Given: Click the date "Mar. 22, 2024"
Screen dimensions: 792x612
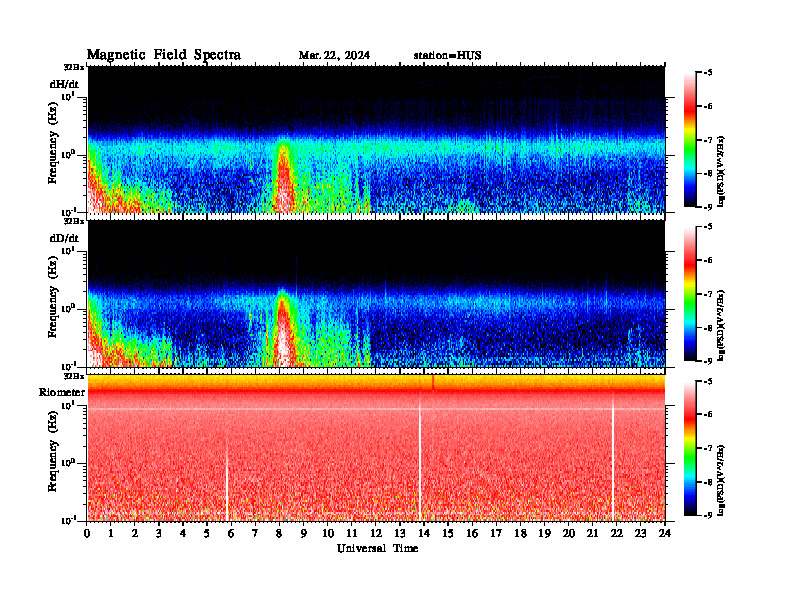Looking at the screenshot, I should click(x=334, y=55).
